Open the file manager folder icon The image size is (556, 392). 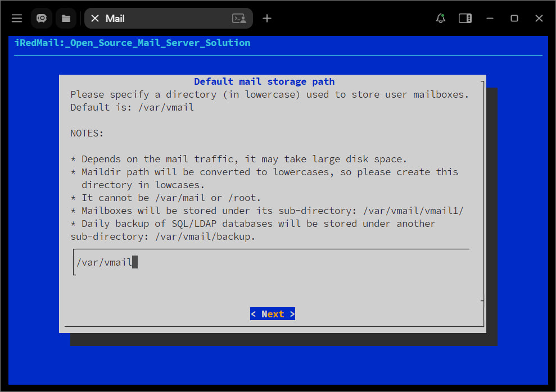pos(66,19)
